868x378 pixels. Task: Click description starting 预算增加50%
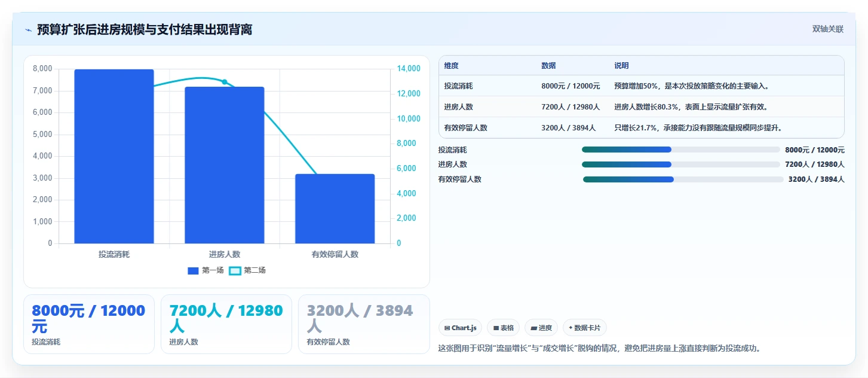[x=691, y=86]
